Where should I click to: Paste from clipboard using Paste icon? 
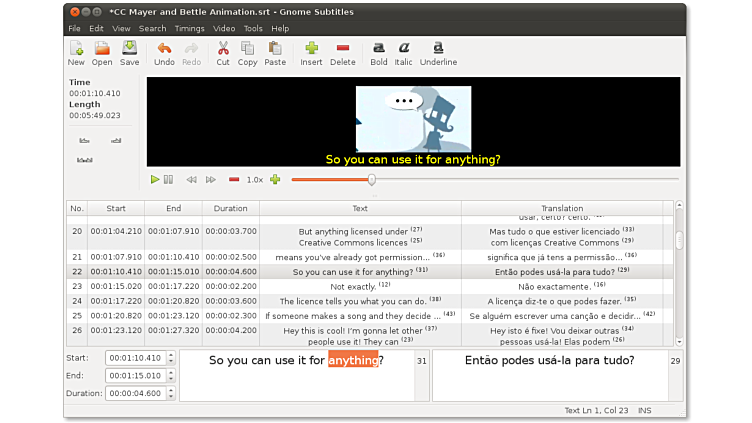point(275,52)
